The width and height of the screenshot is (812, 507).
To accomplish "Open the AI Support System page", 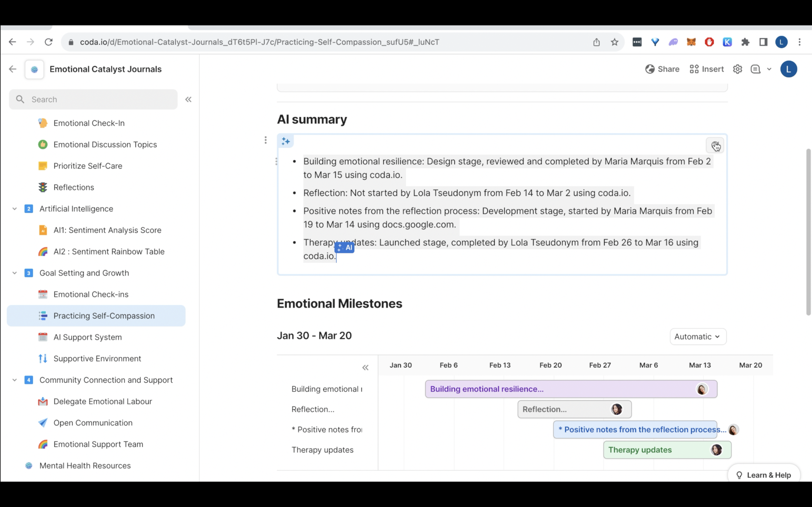I will (x=88, y=337).
